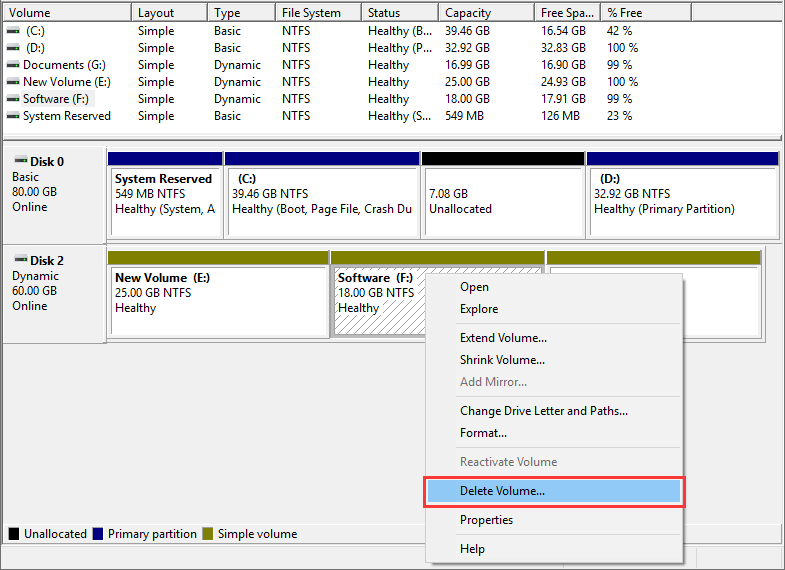Click the black Unallocated legend swatch
The image size is (785, 570).
(x=14, y=534)
